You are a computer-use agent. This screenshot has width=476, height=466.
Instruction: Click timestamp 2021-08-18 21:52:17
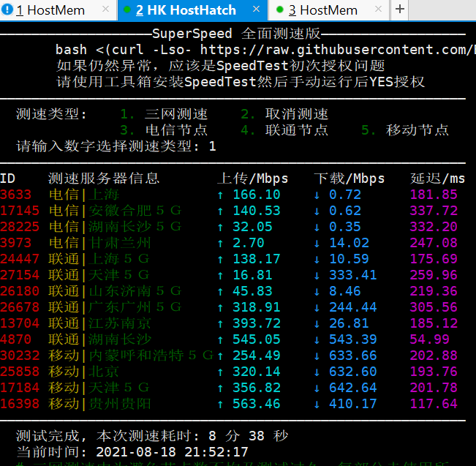172,452
